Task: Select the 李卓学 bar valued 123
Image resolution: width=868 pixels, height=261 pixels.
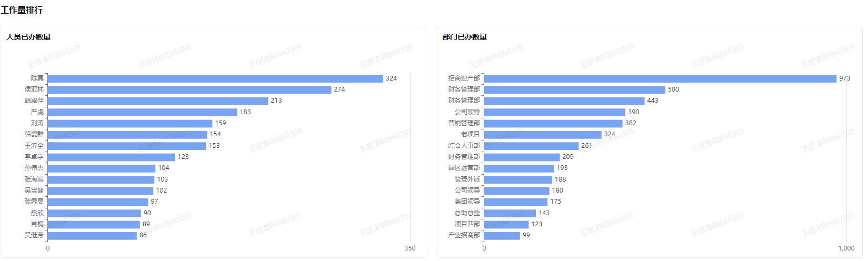Action: (x=111, y=157)
